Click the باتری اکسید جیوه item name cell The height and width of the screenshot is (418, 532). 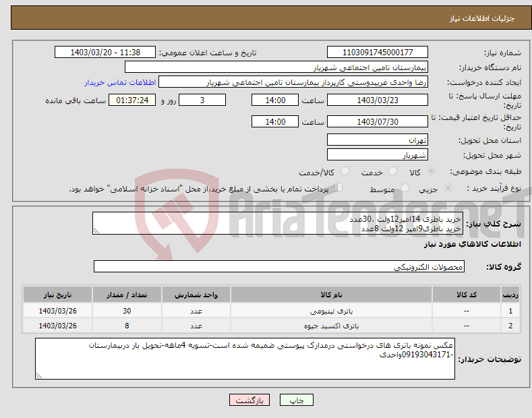click(331, 326)
